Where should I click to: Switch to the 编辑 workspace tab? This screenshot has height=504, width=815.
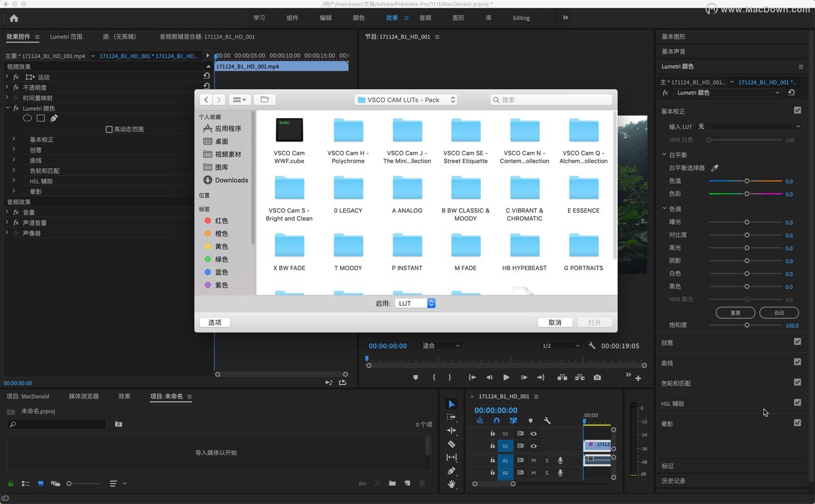[325, 18]
